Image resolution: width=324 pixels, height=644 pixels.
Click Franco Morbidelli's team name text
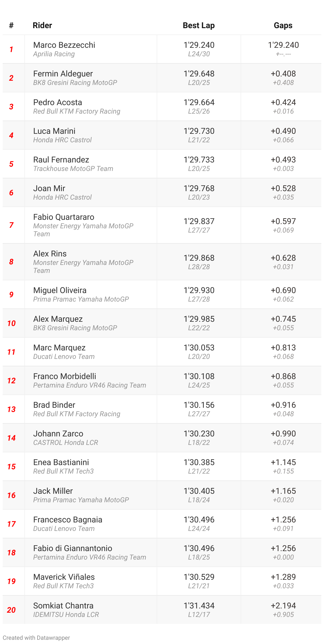click(x=89, y=385)
